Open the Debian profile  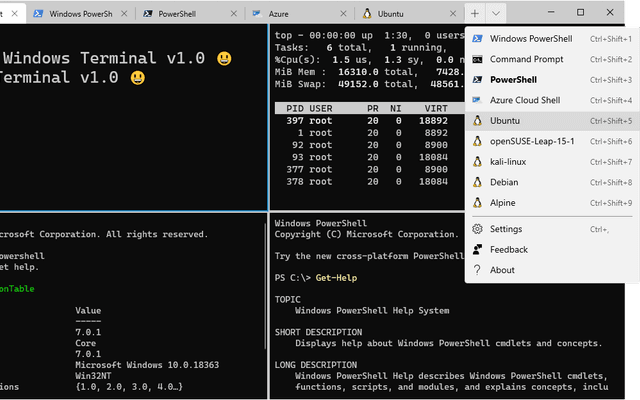[552, 182]
